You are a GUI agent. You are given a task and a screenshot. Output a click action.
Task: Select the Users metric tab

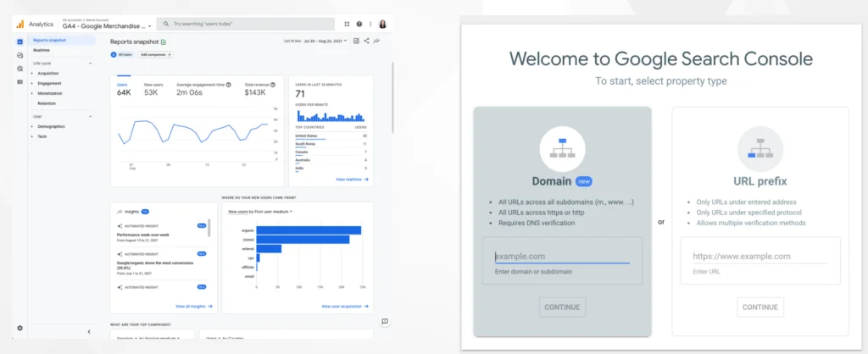coord(124,88)
